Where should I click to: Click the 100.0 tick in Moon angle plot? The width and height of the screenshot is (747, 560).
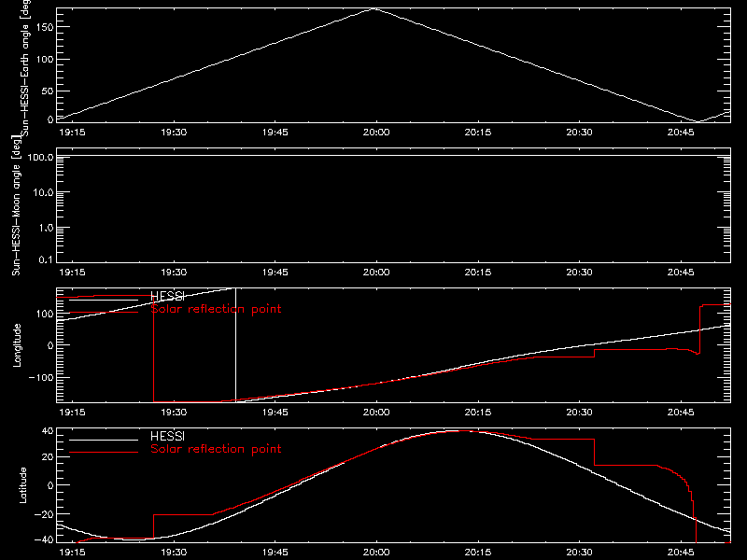pos(40,157)
